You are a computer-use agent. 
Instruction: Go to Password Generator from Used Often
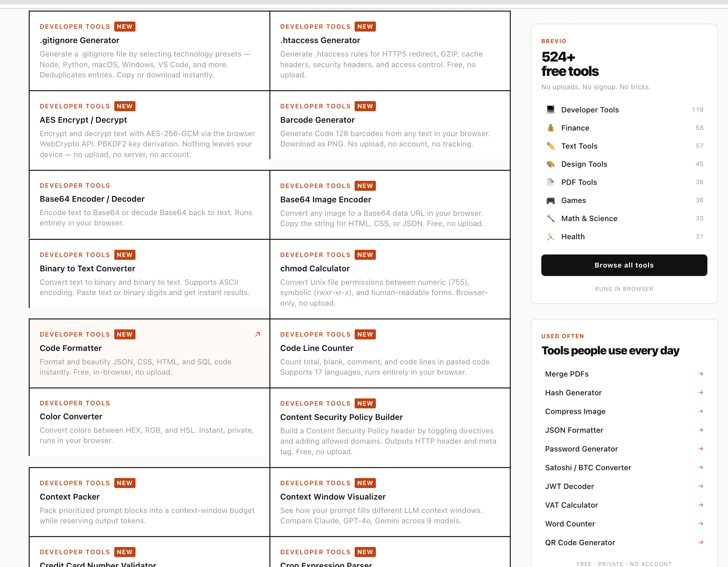pyautogui.click(x=624, y=449)
